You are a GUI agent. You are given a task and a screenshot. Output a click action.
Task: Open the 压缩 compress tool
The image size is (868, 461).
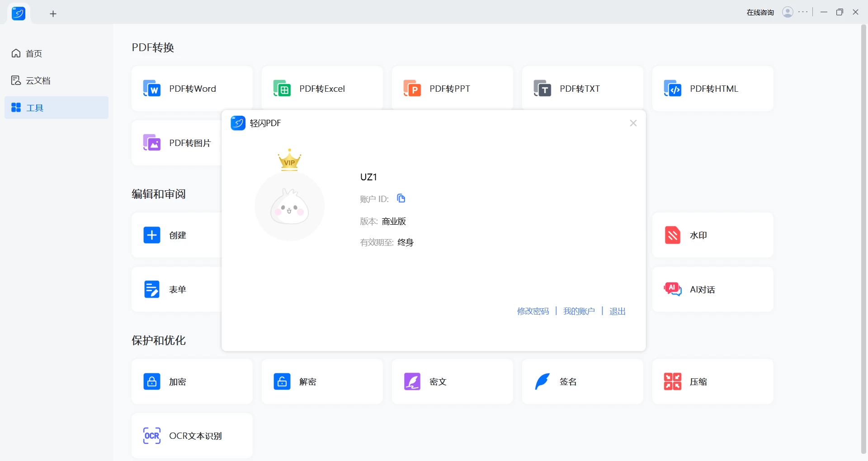(x=712, y=381)
